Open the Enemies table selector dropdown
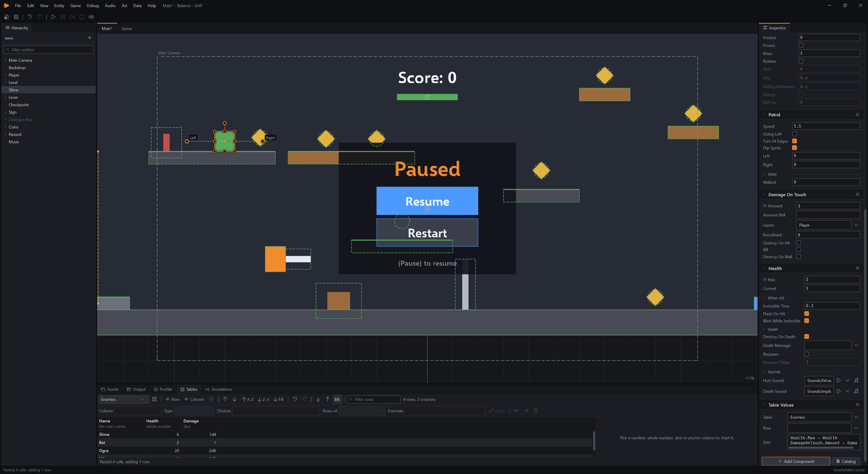Viewport: 868px width, 474px height. 123,399
